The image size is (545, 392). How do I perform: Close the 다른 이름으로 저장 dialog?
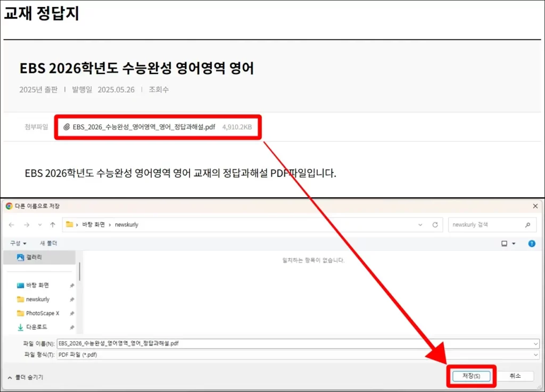(x=535, y=206)
